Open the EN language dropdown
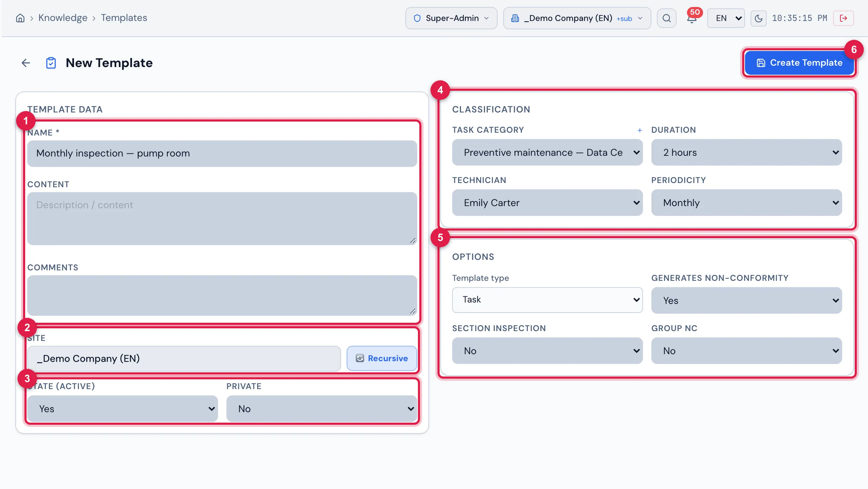868x489 pixels. click(x=726, y=18)
